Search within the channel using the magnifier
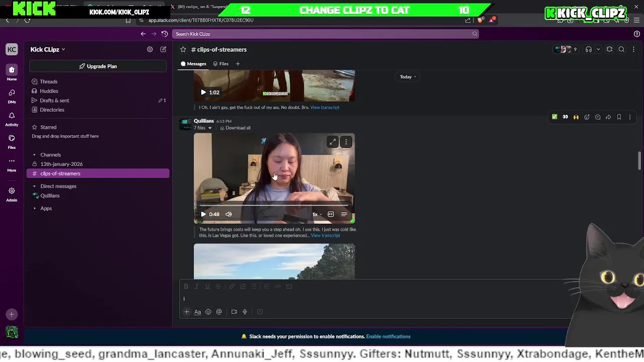644x362 pixels. 621,49
